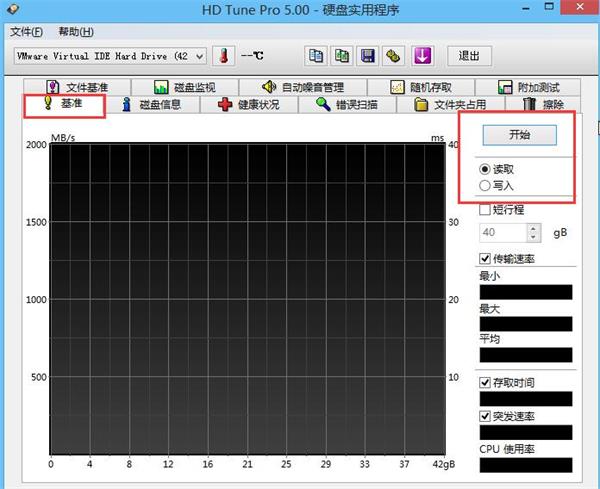Switch to the 文件夹占用 tab

pos(451,104)
